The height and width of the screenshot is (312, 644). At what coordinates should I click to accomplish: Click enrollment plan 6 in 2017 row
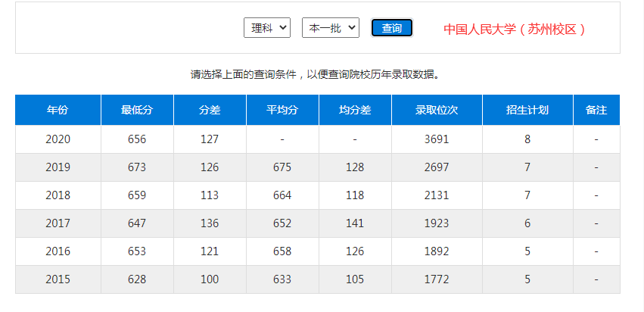527,223
